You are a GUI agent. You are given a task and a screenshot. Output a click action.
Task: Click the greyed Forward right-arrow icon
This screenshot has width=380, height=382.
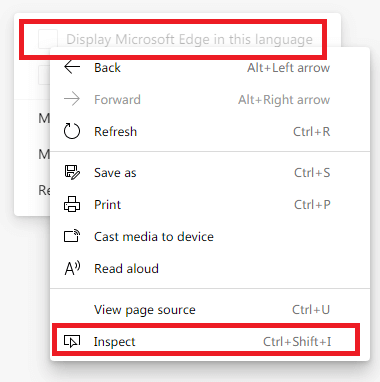(x=72, y=99)
